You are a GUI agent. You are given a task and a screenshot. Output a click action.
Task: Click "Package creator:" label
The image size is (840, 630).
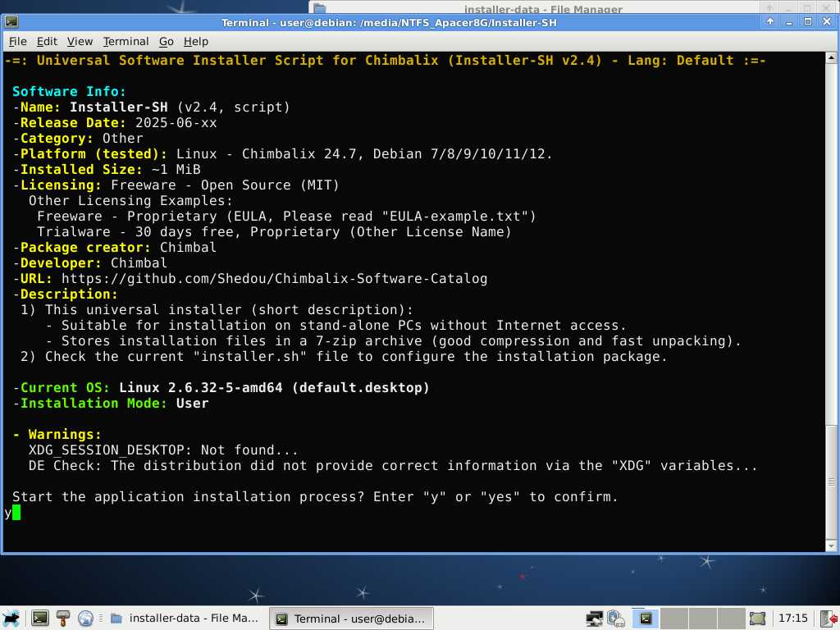click(85, 248)
